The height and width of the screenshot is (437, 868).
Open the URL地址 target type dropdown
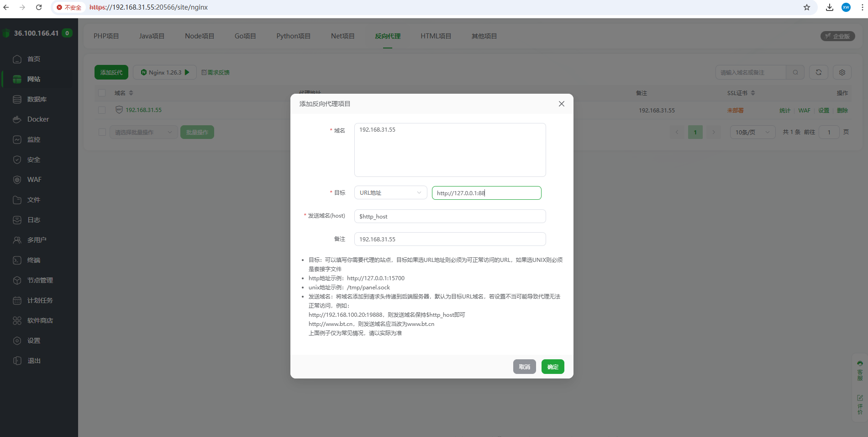390,192
